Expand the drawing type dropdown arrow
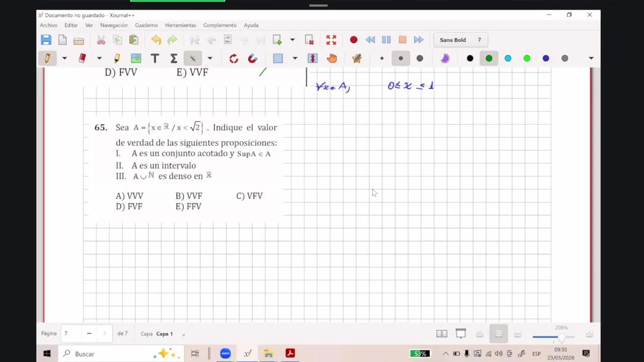The width and height of the screenshot is (644, 362). coord(210,58)
